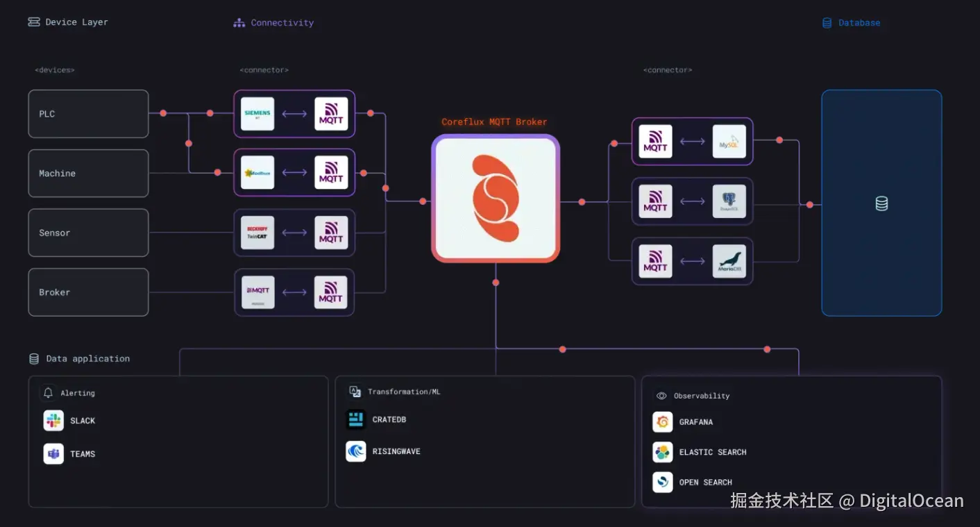
Task: Expand the blue Database container panel
Action: 881,203
